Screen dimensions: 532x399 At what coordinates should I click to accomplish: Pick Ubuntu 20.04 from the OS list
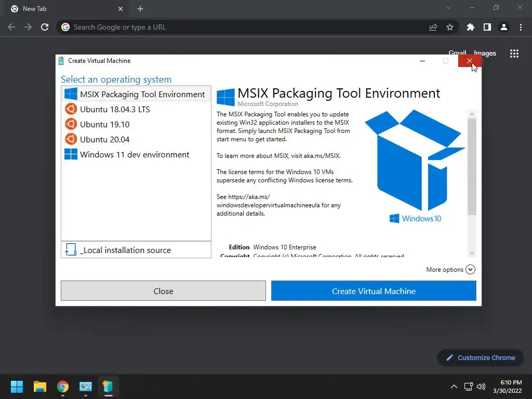point(136,139)
